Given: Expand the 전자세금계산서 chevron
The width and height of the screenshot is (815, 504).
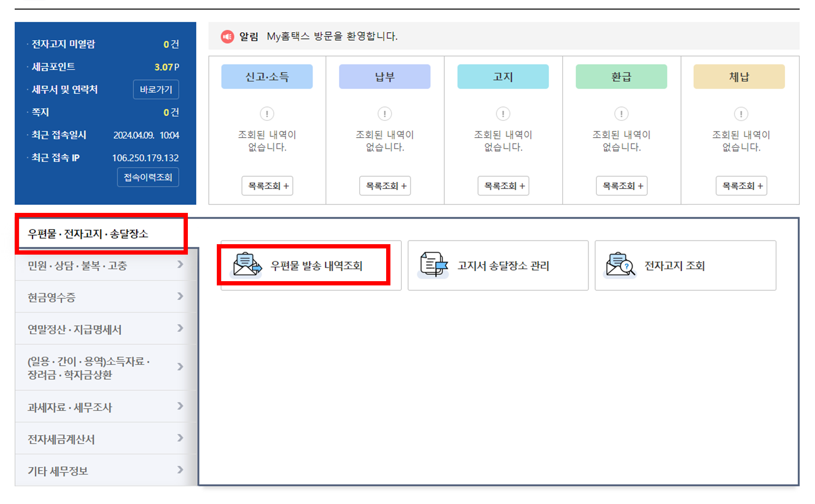Looking at the screenshot, I should [x=180, y=438].
